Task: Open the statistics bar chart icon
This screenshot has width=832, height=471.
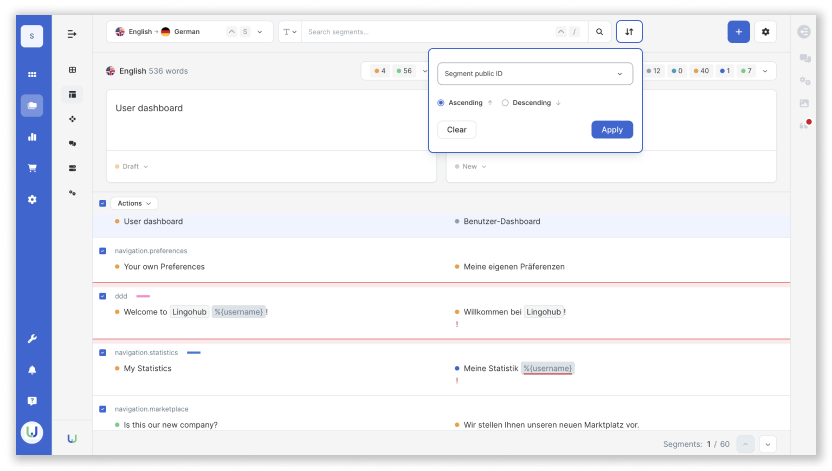Action: (32, 137)
